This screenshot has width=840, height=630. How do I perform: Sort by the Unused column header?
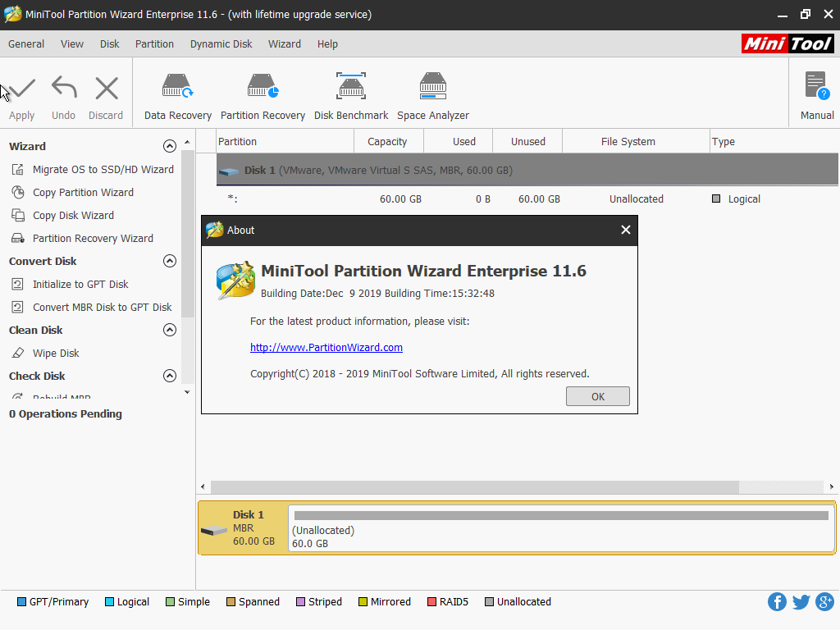pos(527,141)
